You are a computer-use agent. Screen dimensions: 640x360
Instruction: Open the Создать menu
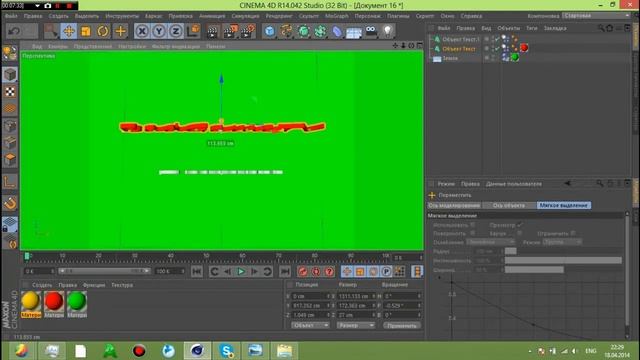point(58,16)
